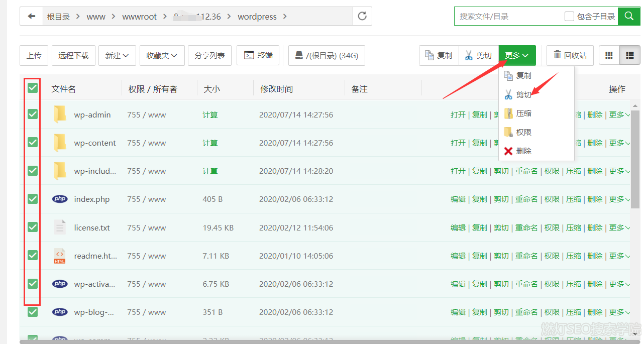Uncheck the wp-admin row checkbox
Viewport: 644px width, 344px height.
(x=33, y=114)
